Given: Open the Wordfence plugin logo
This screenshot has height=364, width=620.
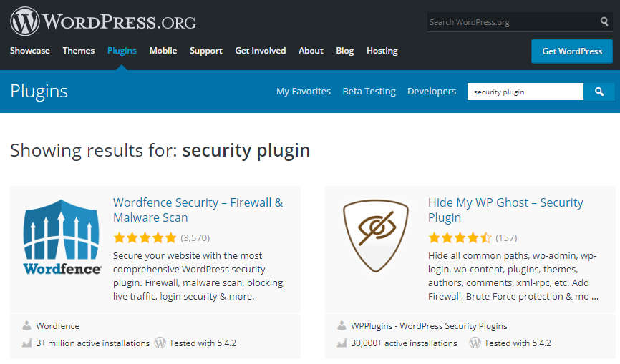Looking at the screenshot, I should tap(62, 237).
